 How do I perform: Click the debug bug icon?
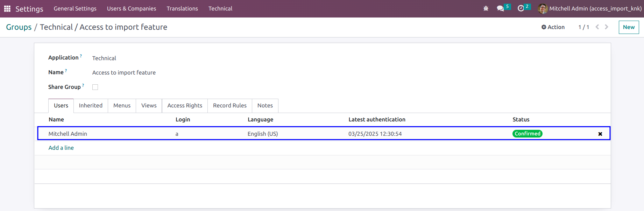(486, 8)
